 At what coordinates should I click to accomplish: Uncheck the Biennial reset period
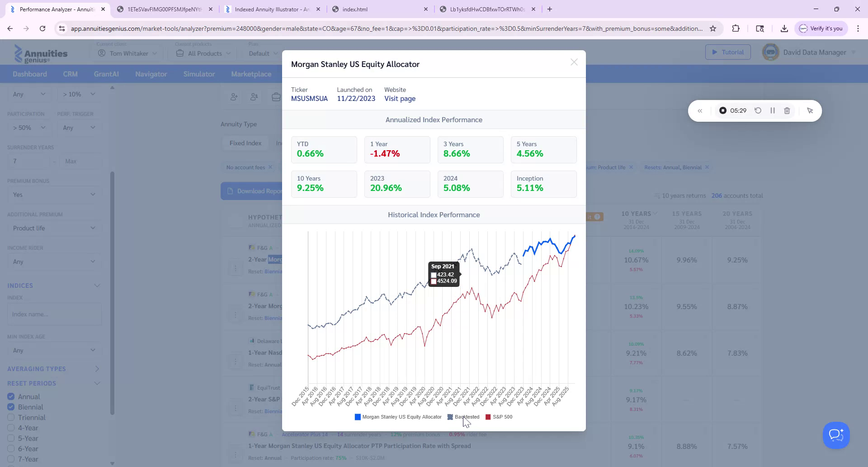click(11, 407)
